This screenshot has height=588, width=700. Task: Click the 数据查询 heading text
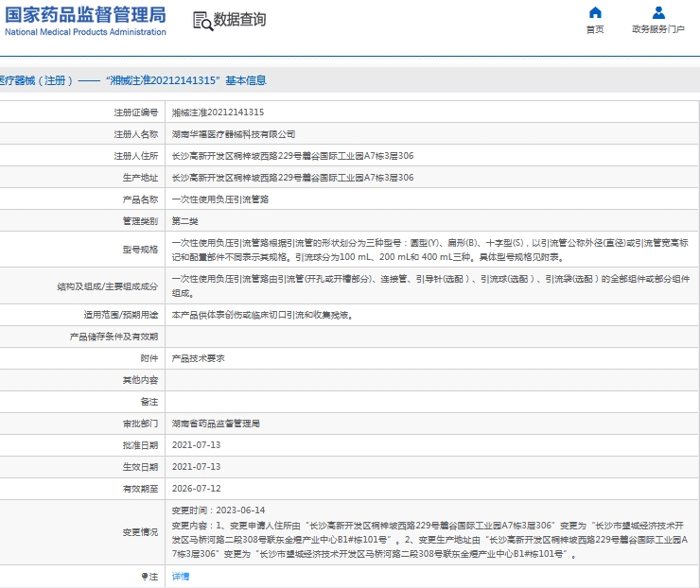coord(239,20)
